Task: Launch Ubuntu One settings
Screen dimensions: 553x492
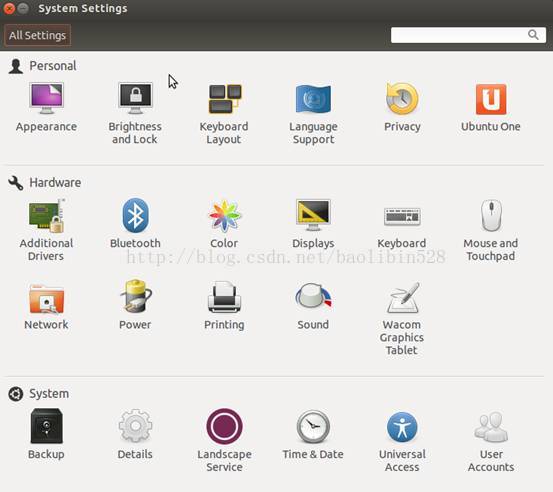Action: click(491, 107)
